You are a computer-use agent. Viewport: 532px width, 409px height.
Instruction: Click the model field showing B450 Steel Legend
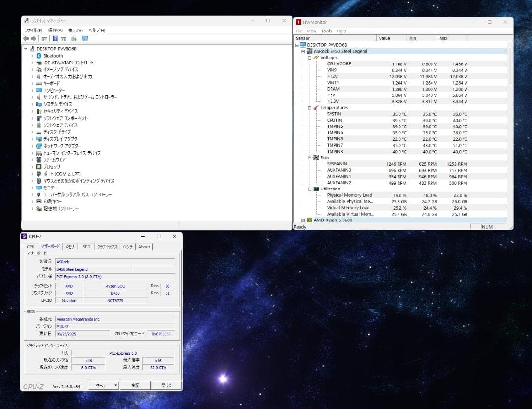point(94,269)
